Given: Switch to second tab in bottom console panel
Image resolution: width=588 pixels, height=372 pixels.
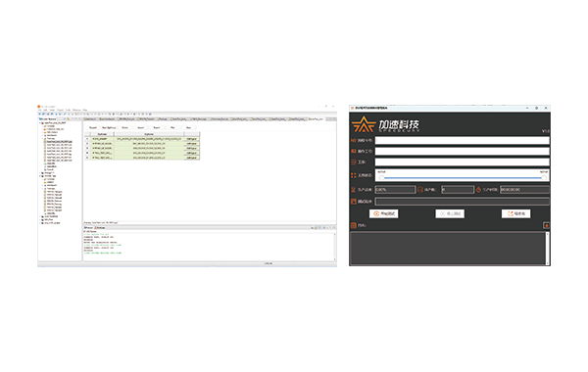Looking at the screenshot, I should (x=100, y=228).
